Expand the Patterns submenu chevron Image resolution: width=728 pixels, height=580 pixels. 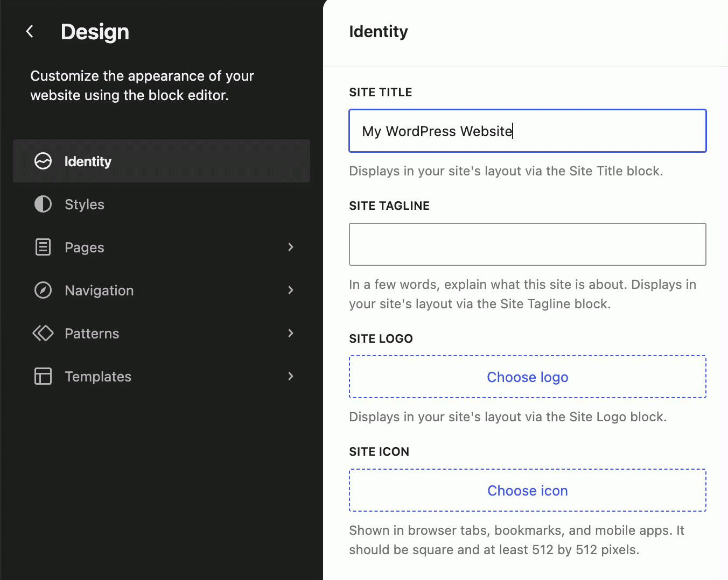pos(291,333)
